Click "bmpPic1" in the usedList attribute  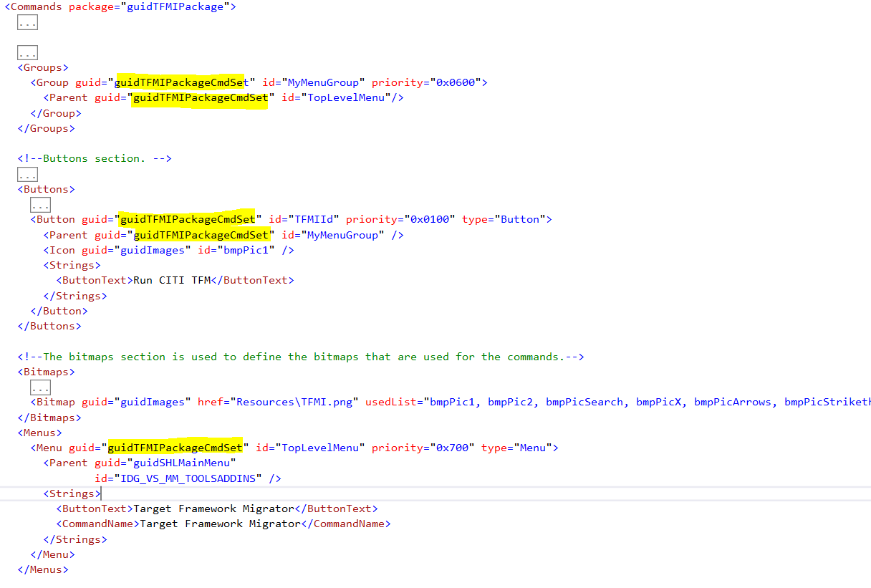pos(453,402)
